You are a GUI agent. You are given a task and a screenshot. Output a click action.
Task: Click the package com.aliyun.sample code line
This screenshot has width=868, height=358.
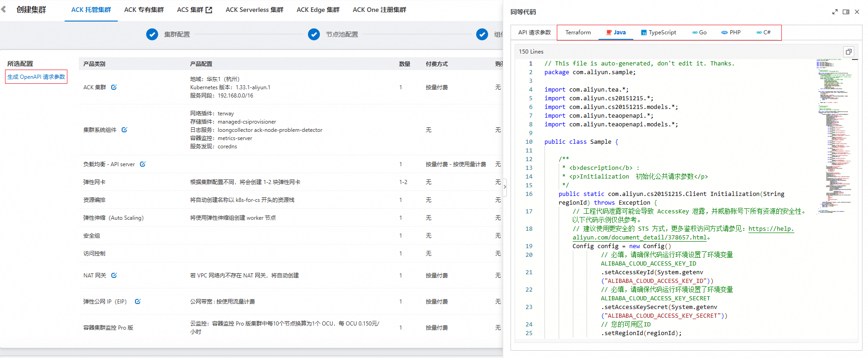pos(590,72)
